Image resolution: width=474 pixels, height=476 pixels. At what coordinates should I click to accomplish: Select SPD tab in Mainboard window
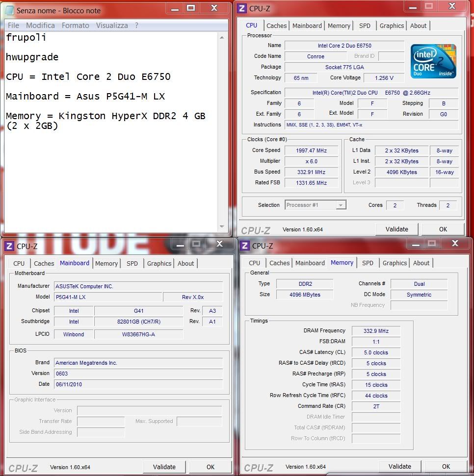click(x=132, y=264)
